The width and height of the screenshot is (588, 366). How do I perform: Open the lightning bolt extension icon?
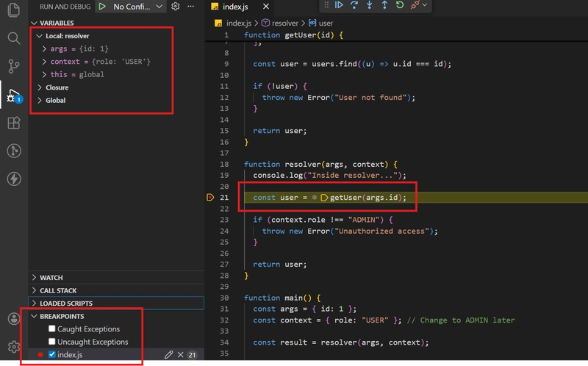point(14,179)
